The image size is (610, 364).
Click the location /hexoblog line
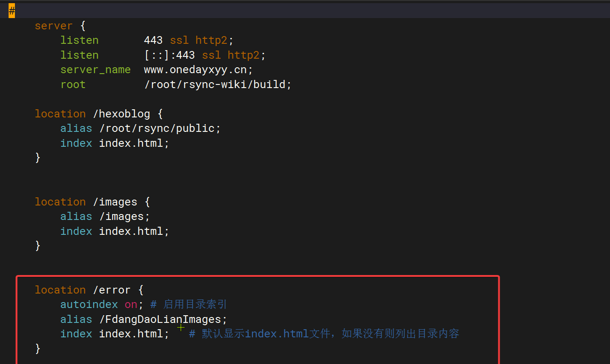[x=99, y=114]
